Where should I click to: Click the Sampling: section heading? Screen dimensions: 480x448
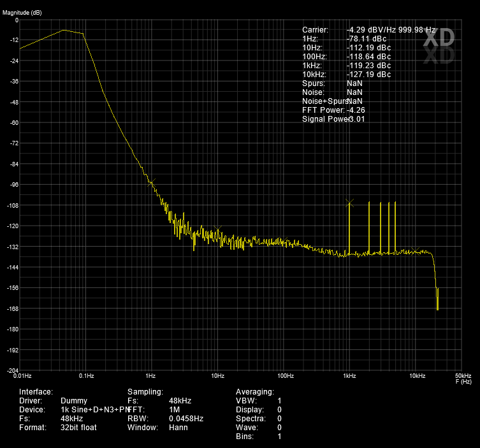click(x=145, y=392)
